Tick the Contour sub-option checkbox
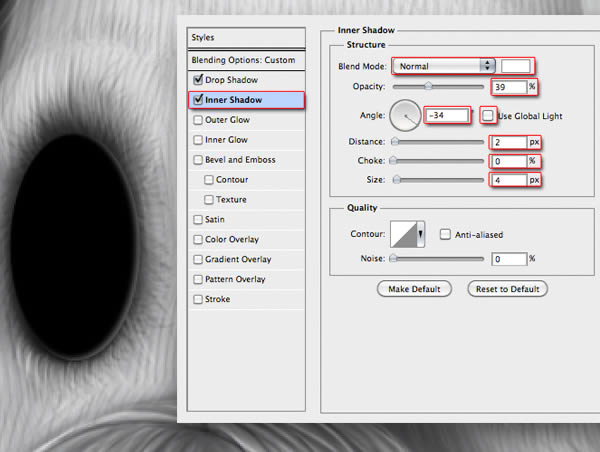Screen dimensions: 600x452 point(209,179)
